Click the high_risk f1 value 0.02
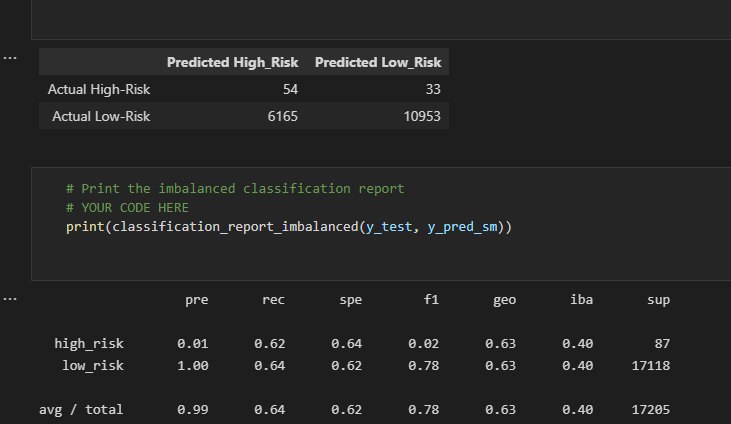 [423, 344]
